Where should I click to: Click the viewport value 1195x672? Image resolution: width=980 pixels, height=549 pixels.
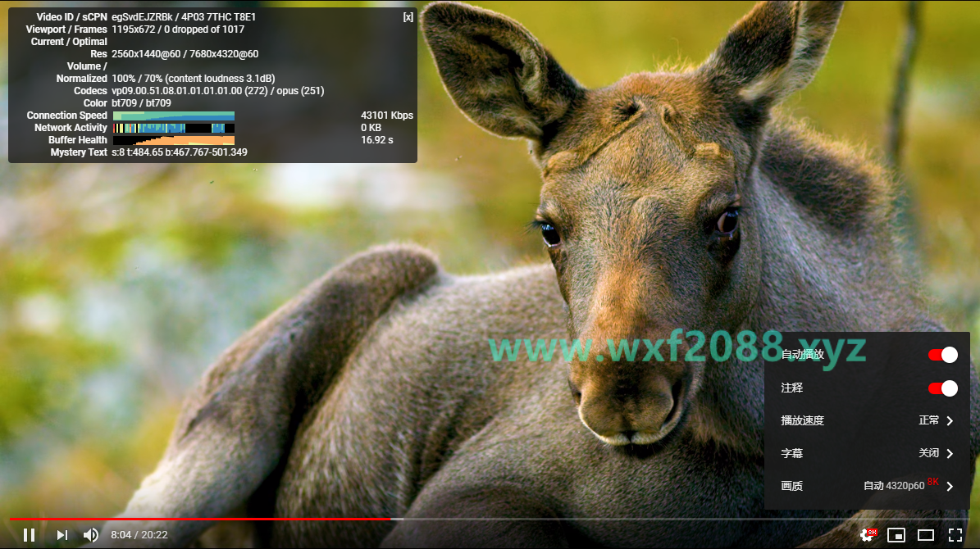[x=133, y=29]
